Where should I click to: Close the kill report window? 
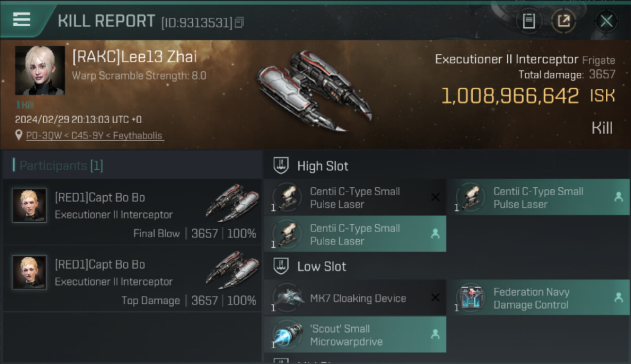pos(606,21)
